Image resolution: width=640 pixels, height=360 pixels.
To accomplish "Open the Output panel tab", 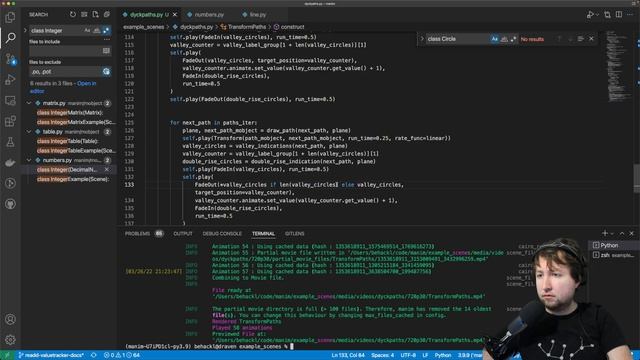I will point(183,233).
